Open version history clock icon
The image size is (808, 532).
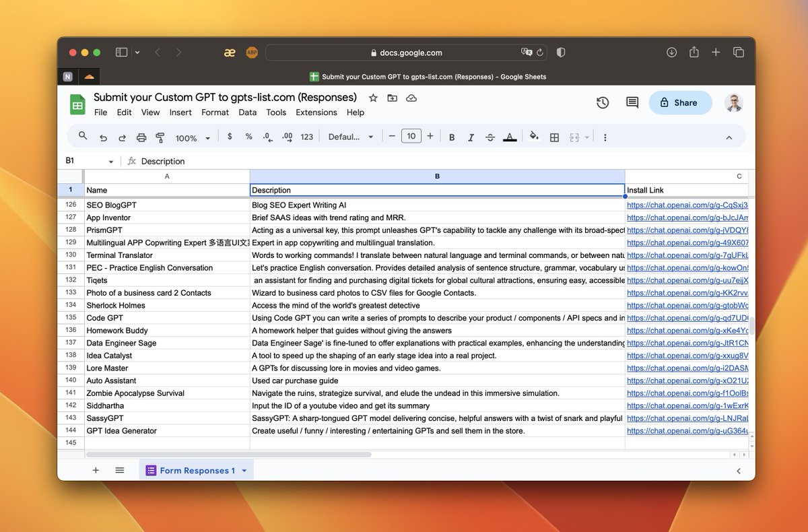pos(603,102)
